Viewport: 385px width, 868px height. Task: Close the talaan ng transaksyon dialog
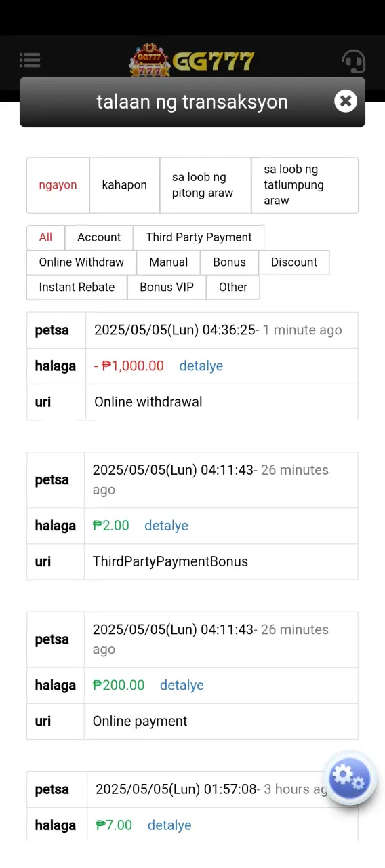click(346, 101)
